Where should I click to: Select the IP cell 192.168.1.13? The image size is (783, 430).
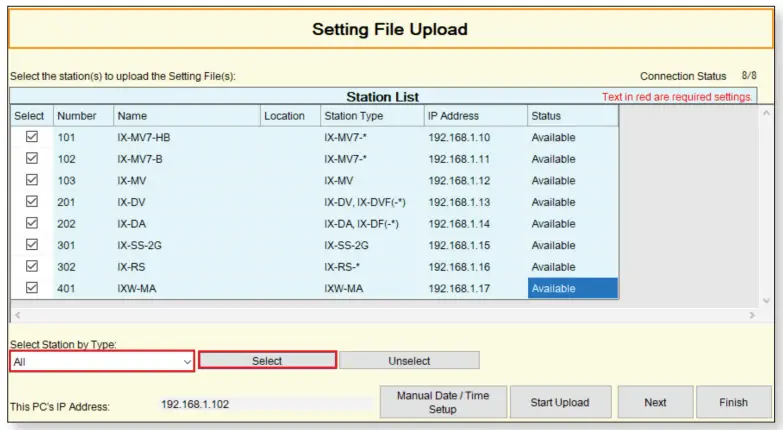(475, 202)
